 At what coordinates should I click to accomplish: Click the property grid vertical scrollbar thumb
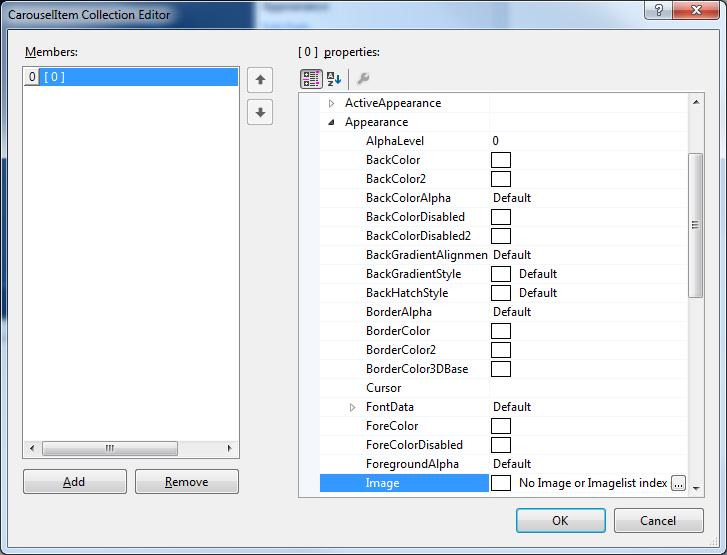coord(695,225)
